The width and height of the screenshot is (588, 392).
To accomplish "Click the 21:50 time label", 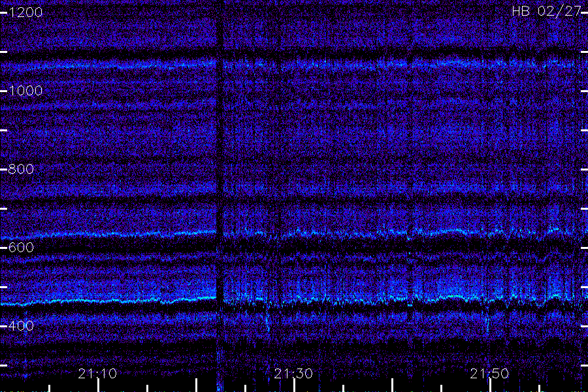I will 489,374.
